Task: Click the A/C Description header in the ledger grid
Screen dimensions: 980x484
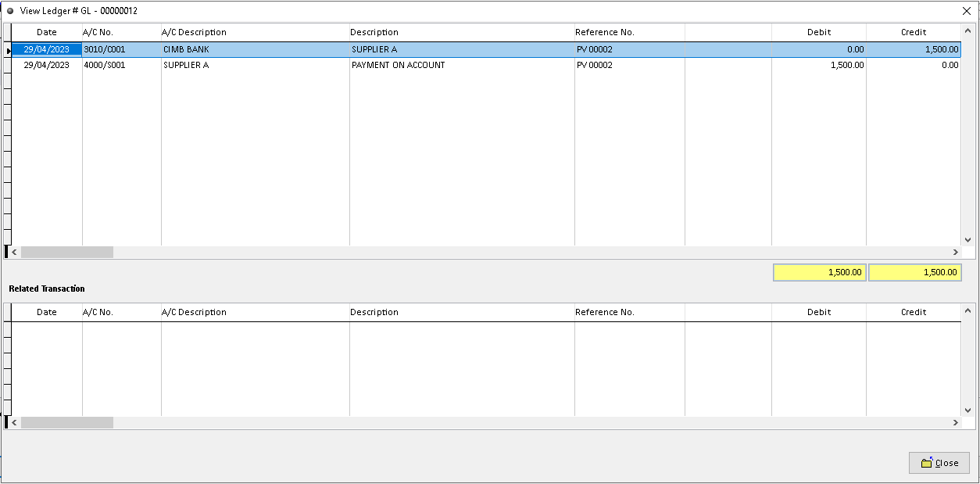Action: tap(256, 32)
